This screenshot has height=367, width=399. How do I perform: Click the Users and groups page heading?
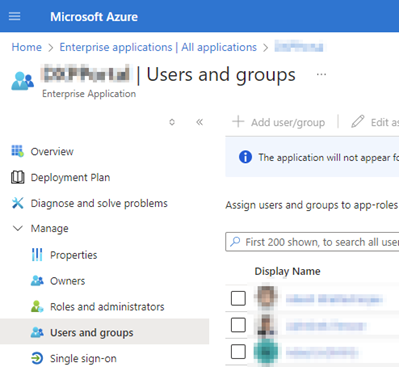tap(221, 74)
